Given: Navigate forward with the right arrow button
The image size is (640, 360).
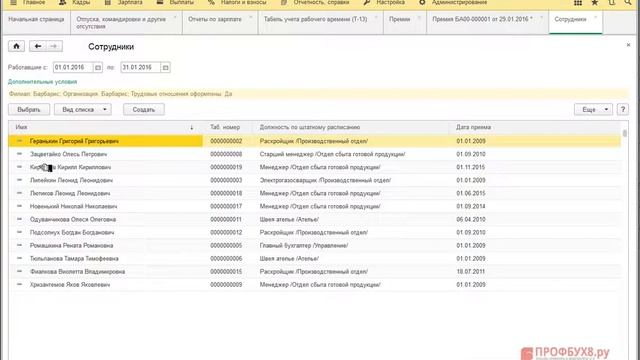Looking at the screenshot, I should pyautogui.click(x=54, y=47).
